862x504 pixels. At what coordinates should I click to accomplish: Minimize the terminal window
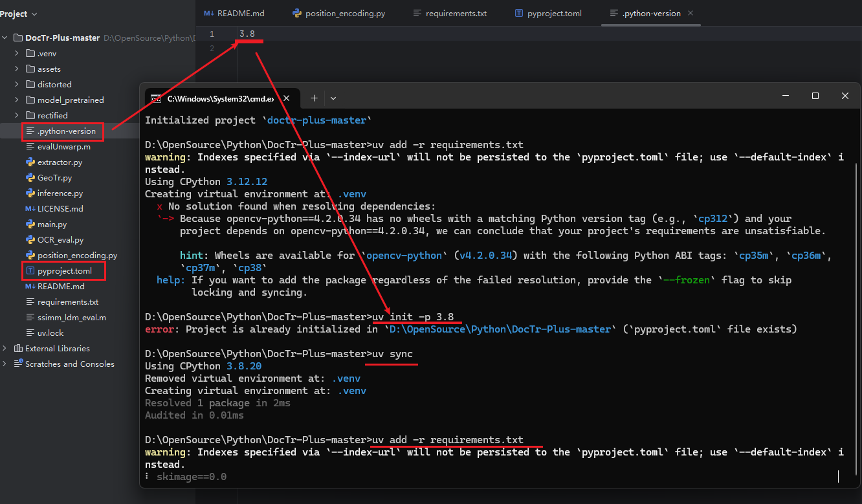click(786, 96)
